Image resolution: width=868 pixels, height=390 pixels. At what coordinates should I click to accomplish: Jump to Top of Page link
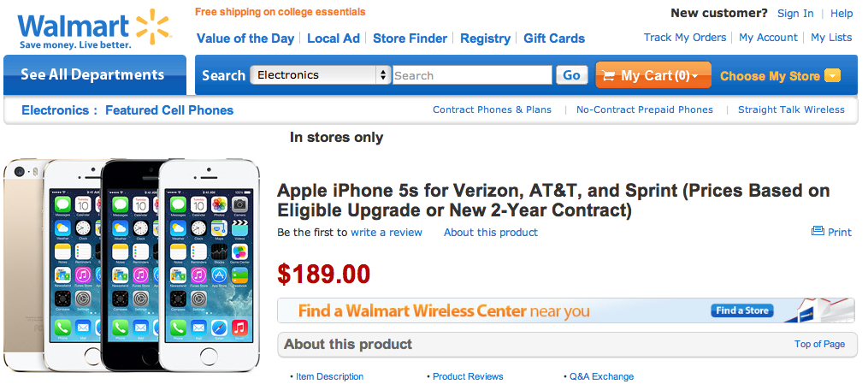[819, 344]
